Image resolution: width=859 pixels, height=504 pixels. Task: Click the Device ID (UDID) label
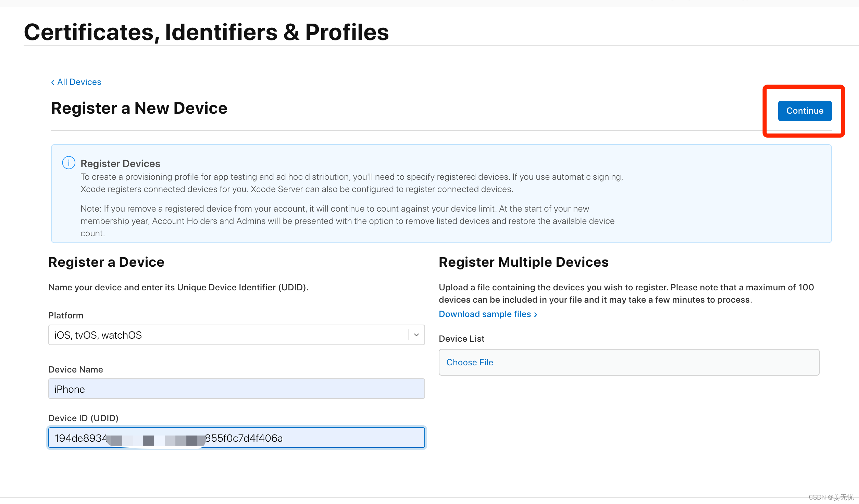click(83, 418)
